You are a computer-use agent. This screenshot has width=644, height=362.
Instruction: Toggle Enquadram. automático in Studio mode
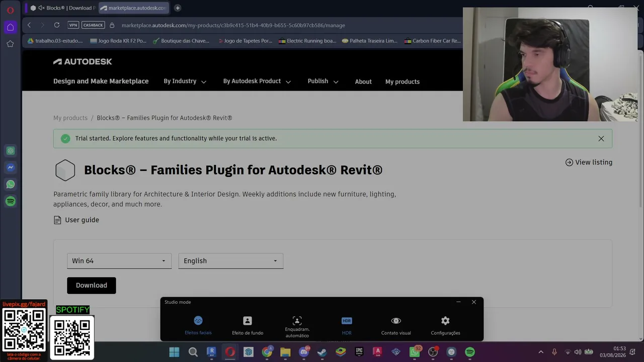pyautogui.click(x=297, y=327)
